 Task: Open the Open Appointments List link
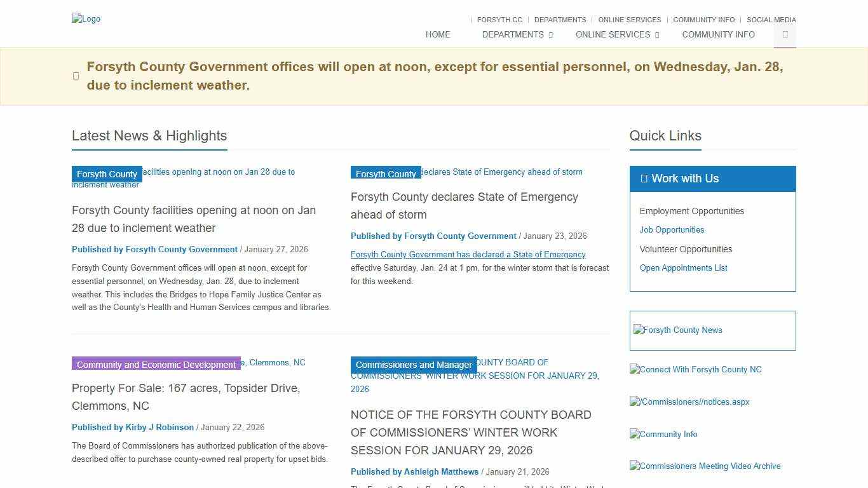683,268
